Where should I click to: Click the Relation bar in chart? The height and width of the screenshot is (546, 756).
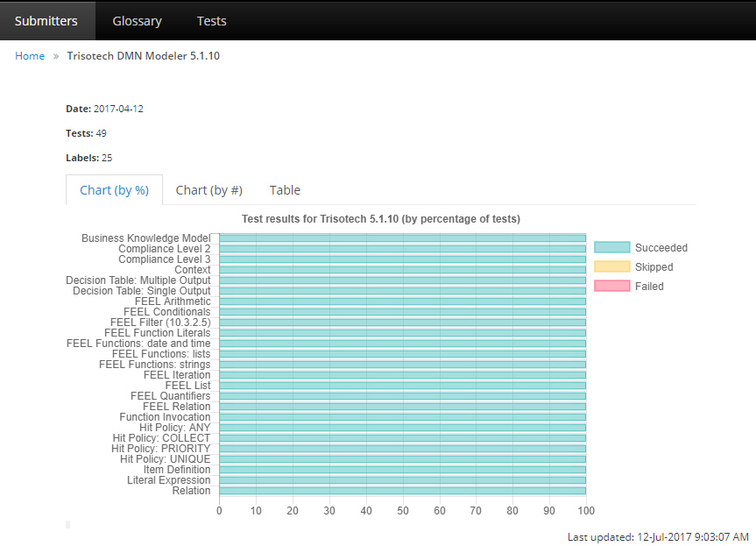point(402,491)
